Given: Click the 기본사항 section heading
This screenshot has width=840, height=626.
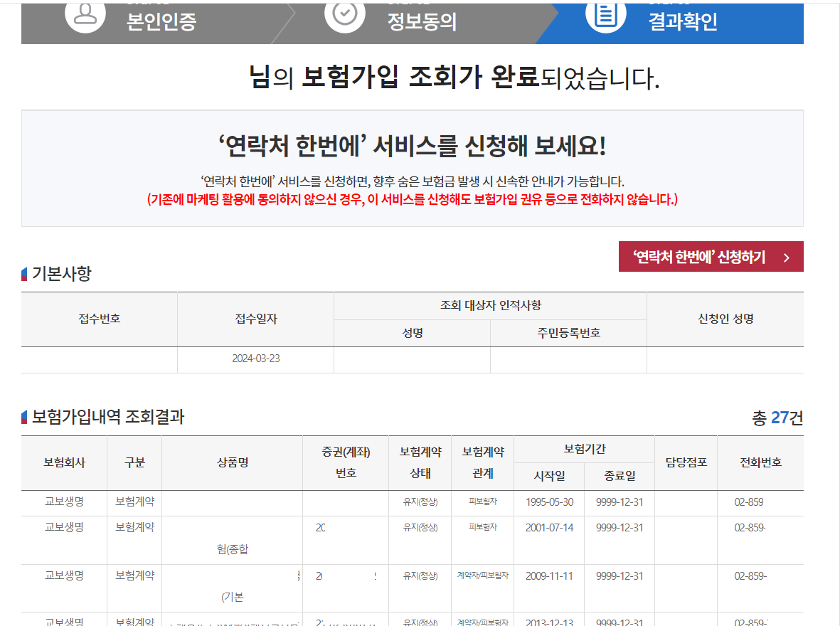Looking at the screenshot, I should [62, 273].
